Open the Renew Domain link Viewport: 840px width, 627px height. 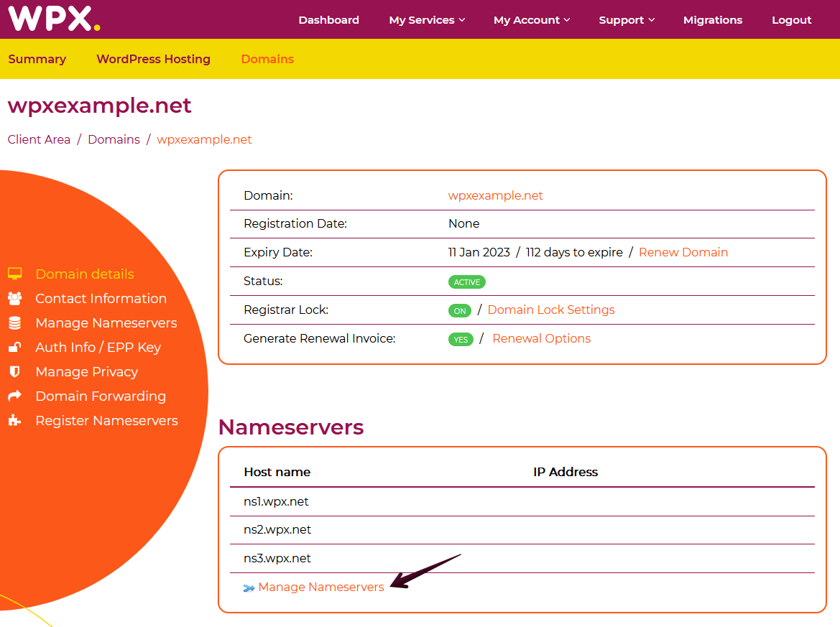click(x=683, y=252)
